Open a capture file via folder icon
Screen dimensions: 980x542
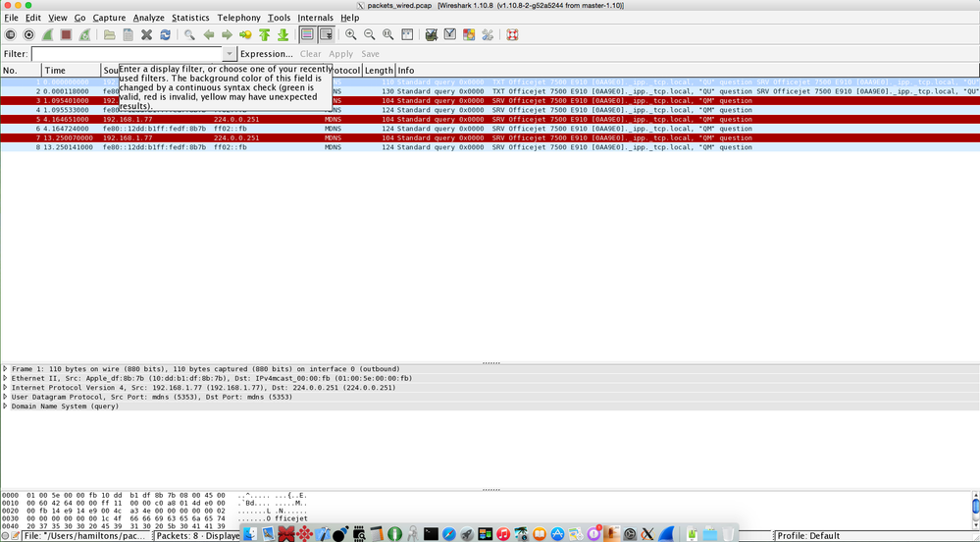coord(109,35)
